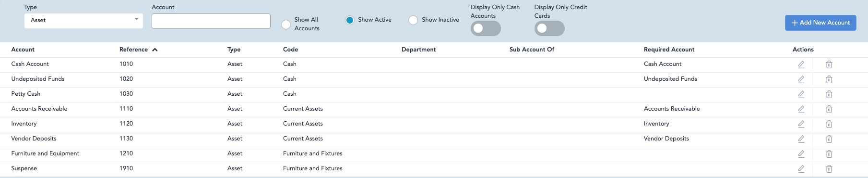Click reference number 1010

click(x=126, y=64)
